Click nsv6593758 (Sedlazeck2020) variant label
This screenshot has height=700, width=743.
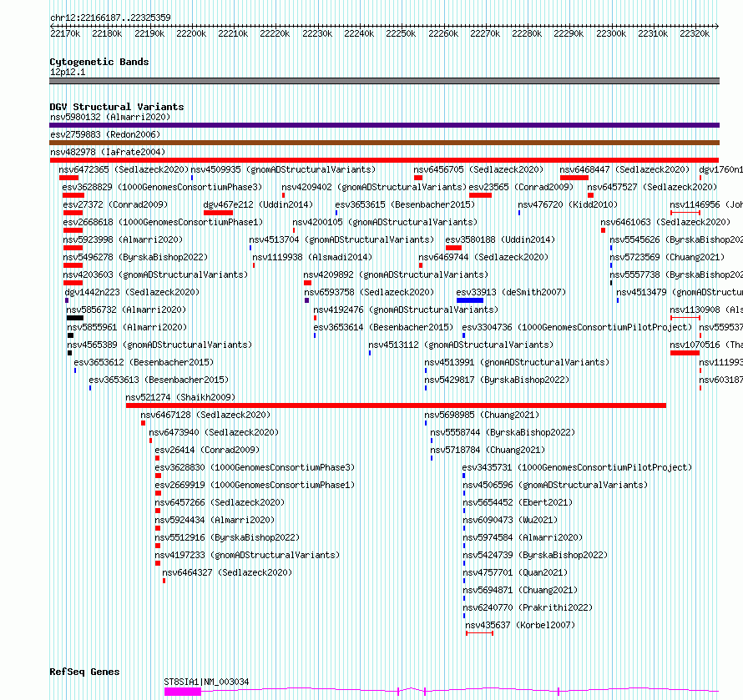click(x=369, y=292)
